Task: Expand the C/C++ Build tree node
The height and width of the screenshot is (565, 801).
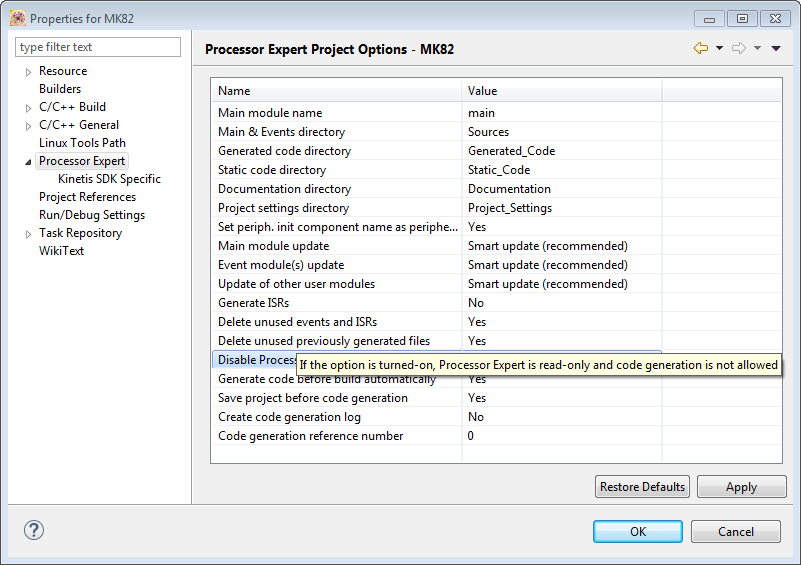Action: pos(29,108)
